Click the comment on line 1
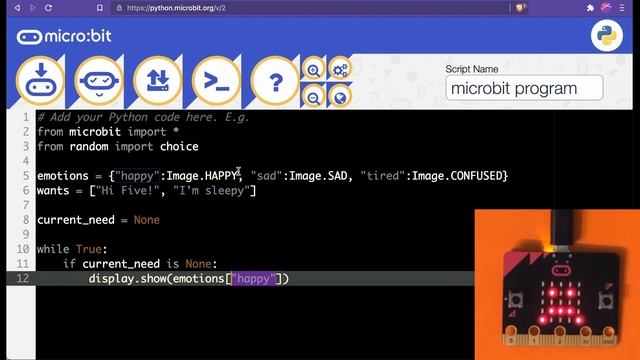640x360 pixels. pos(143,118)
